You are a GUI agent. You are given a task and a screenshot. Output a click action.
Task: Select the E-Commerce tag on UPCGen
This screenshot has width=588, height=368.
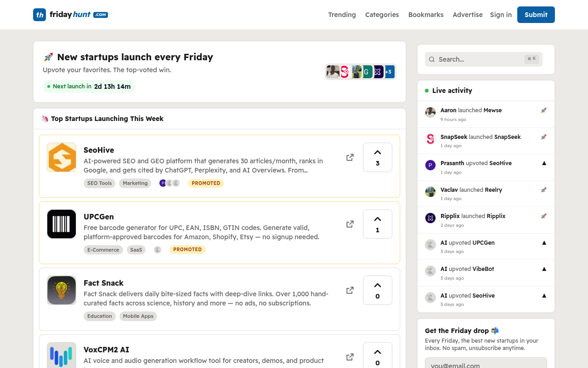[x=103, y=250]
